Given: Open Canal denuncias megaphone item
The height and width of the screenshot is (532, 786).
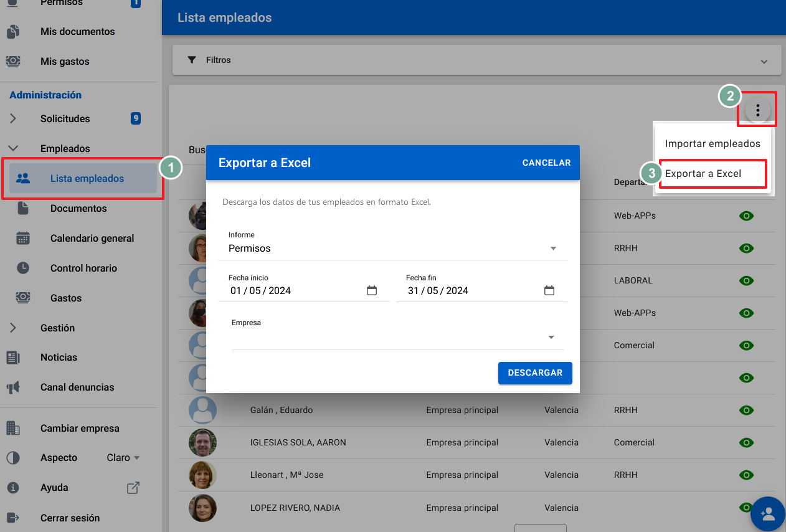Looking at the screenshot, I should tap(77, 387).
